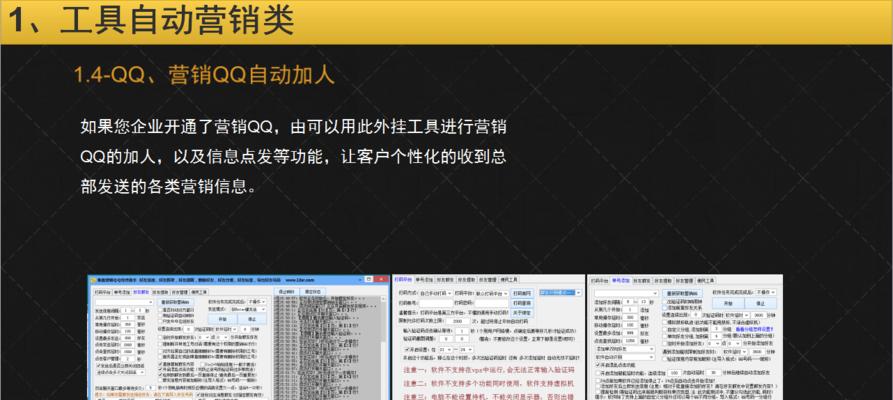893x400 pixels.
Task: Click the app icon in the blue title bar
Action: click(x=93, y=280)
